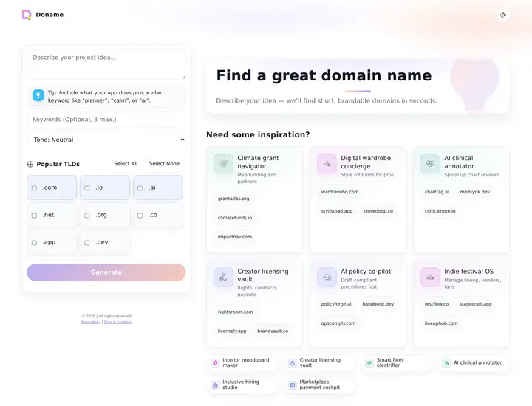Click the AI clinical annotator chip icon

(446, 363)
